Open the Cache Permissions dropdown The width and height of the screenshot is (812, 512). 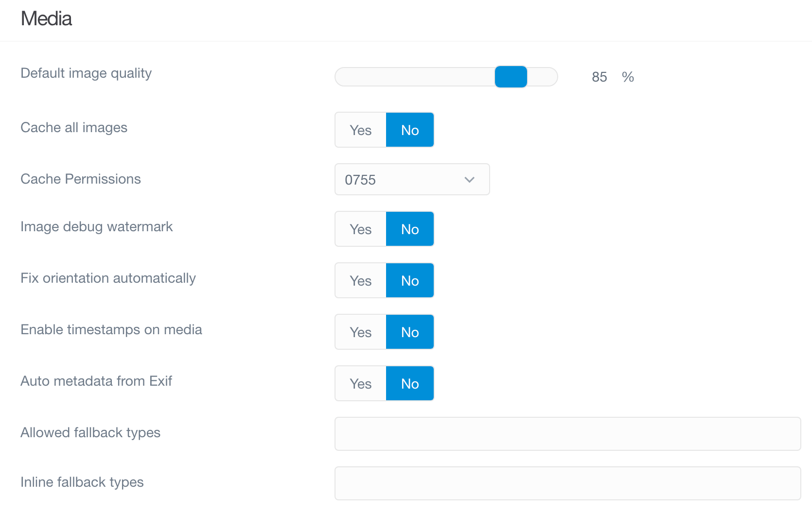(412, 179)
